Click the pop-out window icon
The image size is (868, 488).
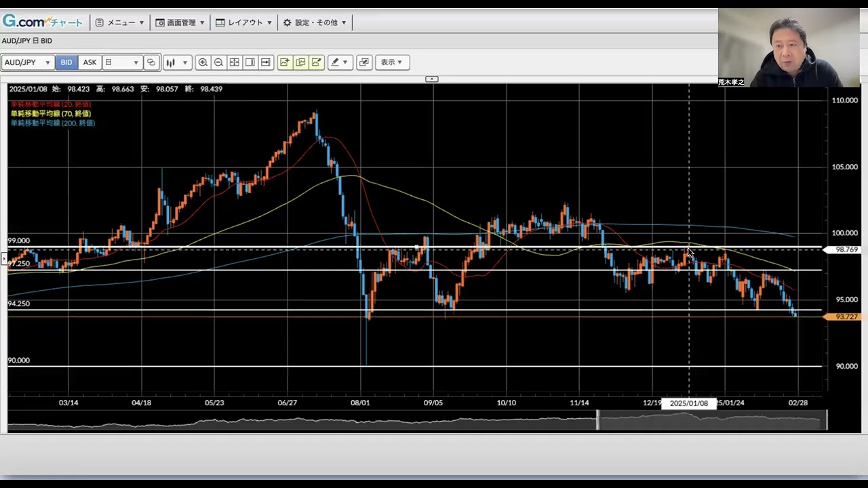click(x=364, y=62)
